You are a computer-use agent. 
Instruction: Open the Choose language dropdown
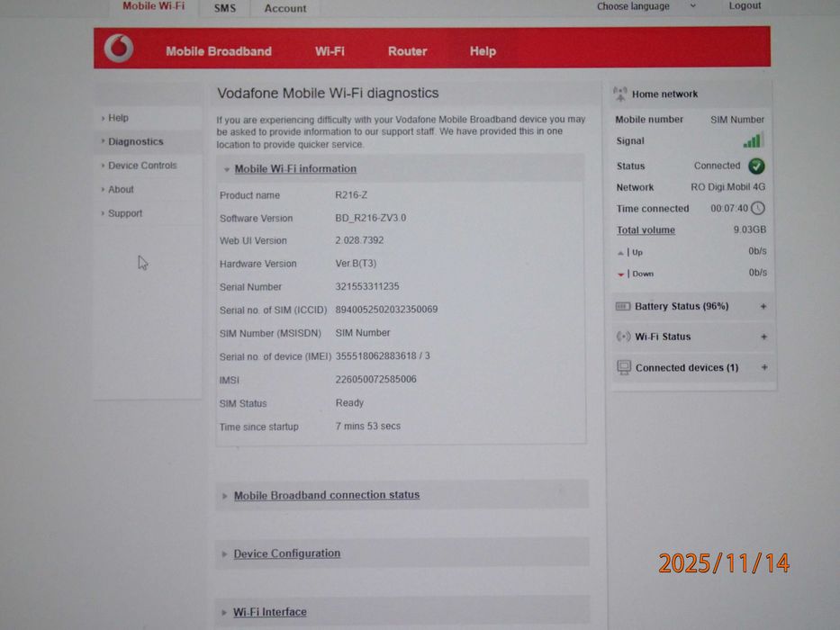click(646, 6)
